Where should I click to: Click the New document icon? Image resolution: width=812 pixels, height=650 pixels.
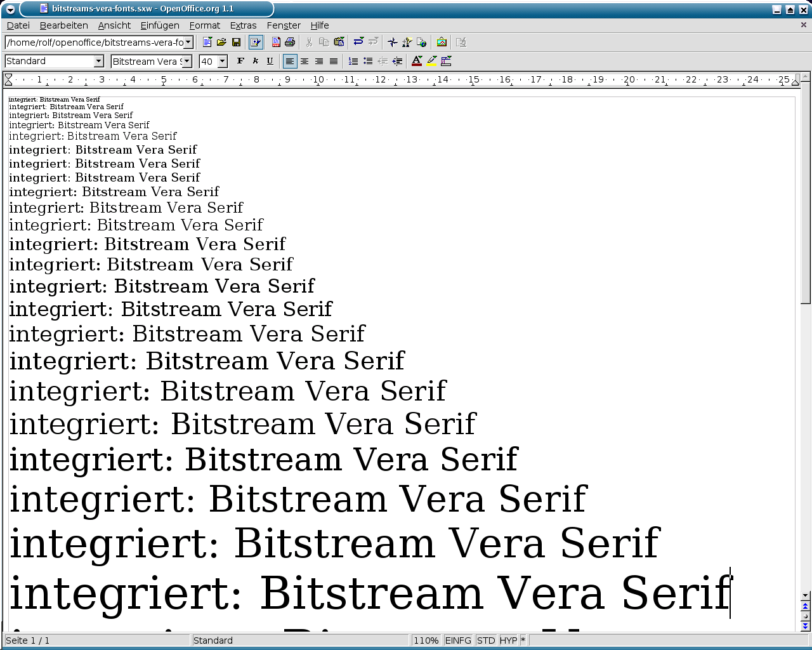point(207,43)
